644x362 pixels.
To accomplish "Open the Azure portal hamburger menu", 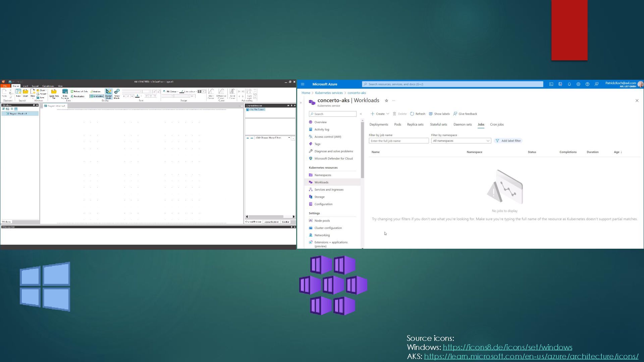I will coord(303,84).
